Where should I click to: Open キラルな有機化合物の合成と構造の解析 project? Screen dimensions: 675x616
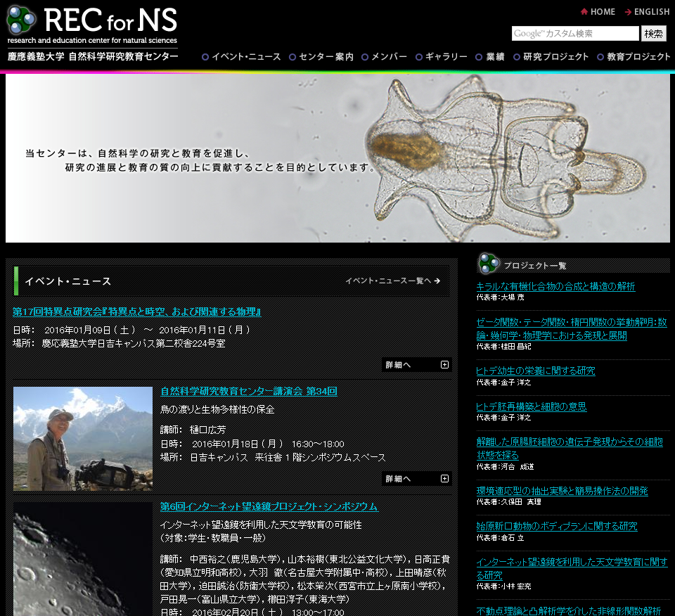click(x=555, y=286)
